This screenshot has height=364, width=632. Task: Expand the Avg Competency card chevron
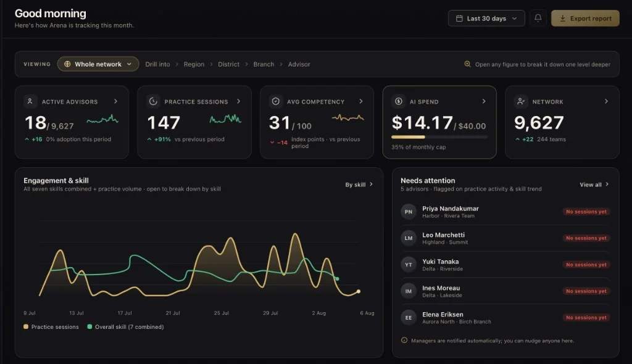point(361,101)
